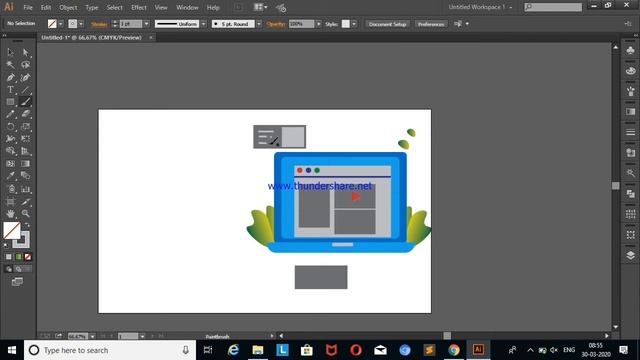The image size is (640, 360).
Task: Open the Color panel (palette icon)
Action: pyautogui.click(x=631, y=71)
